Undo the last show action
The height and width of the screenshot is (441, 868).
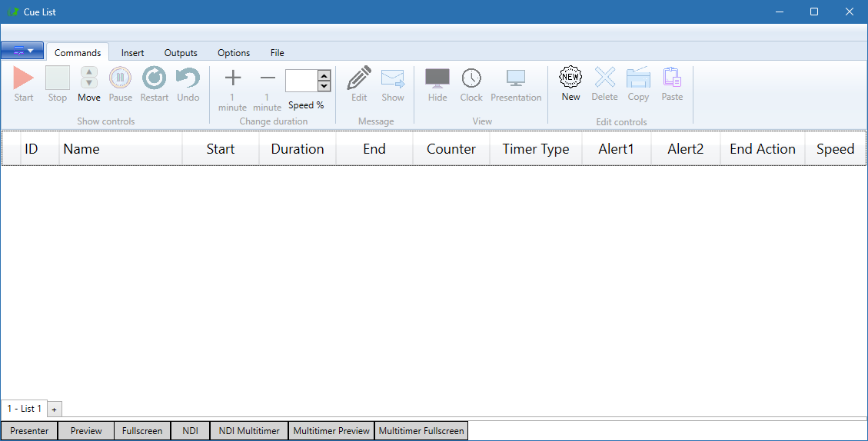coord(188,84)
